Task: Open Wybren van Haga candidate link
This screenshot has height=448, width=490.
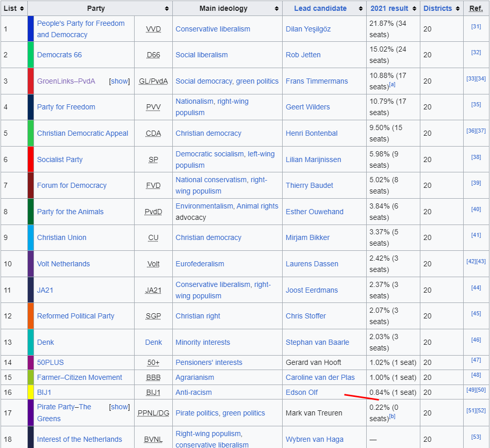Action: point(315,440)
